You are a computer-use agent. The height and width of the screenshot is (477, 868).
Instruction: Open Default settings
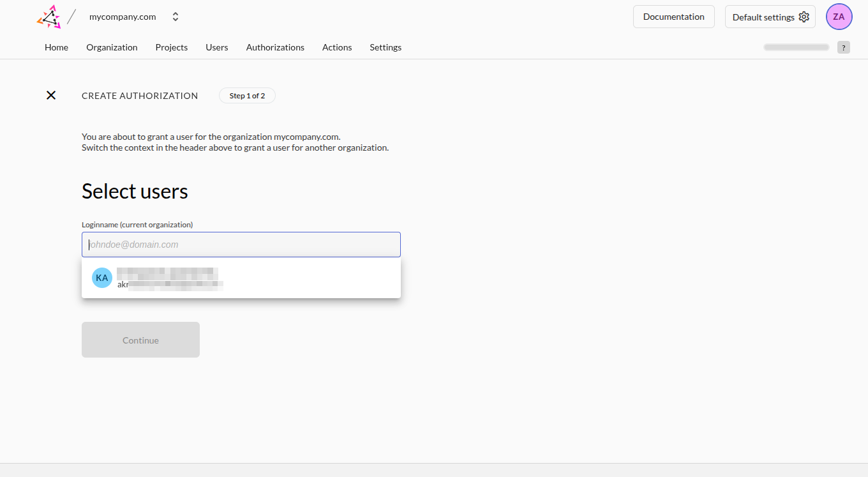click(x=763, y=17)
